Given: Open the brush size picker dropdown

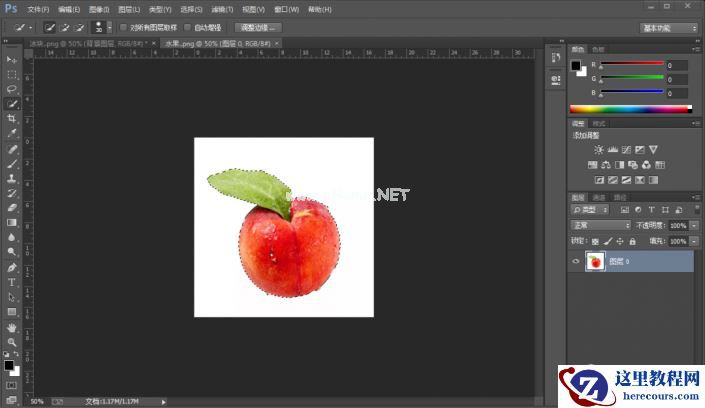Looking at the screenshot, I should 109,27.
